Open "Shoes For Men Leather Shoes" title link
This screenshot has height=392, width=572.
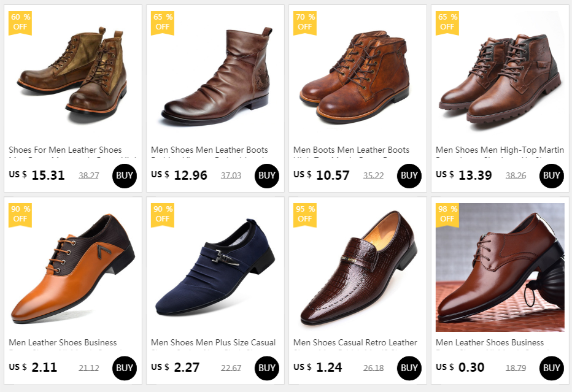[x=65, y=150]
